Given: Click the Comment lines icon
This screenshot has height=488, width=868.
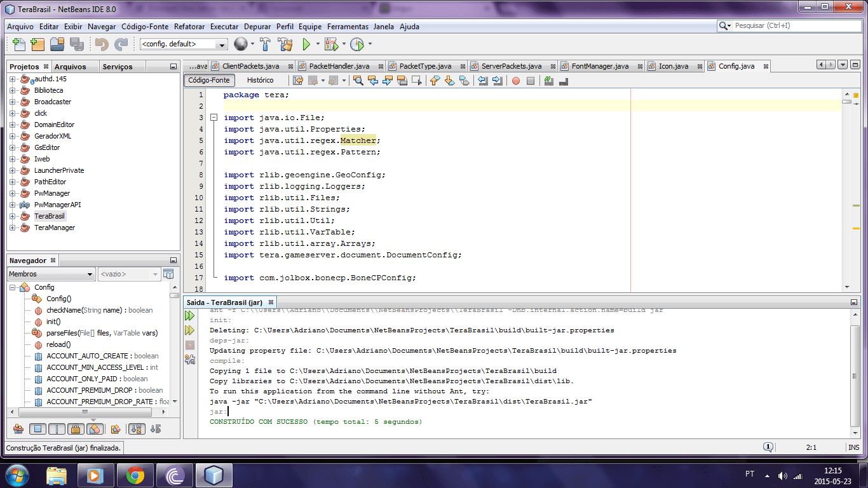Looking at the screenshot, I should tap(548, 81).
